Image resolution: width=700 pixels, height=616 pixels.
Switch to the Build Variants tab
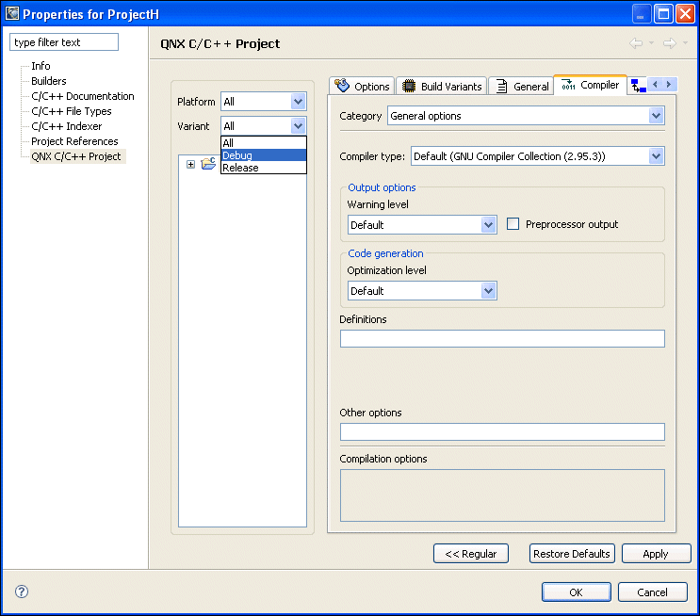pos(441,86)
